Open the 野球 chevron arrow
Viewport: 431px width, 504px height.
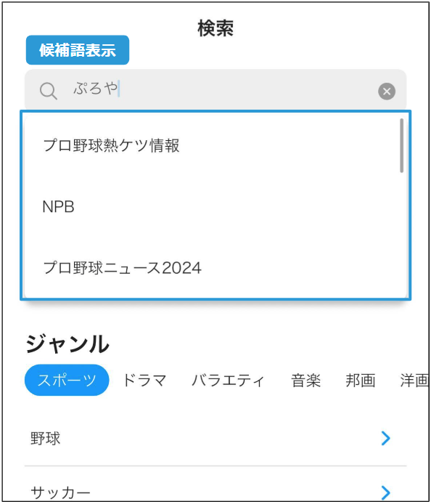386,438
